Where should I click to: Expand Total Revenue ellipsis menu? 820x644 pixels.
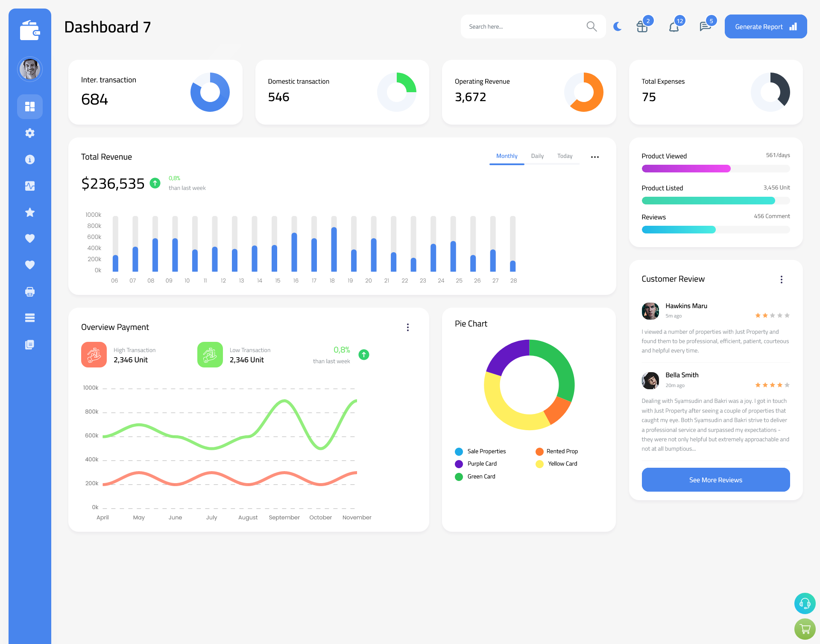[595, 156]
